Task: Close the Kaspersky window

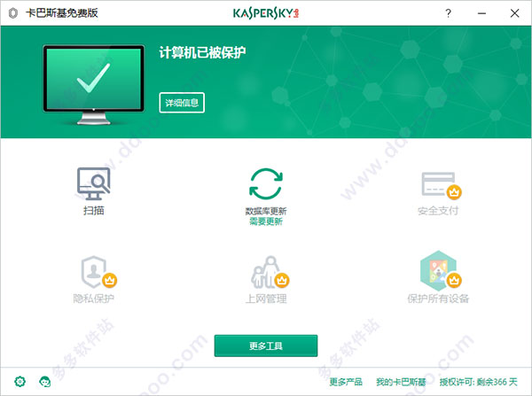Action: pos(514,13)
